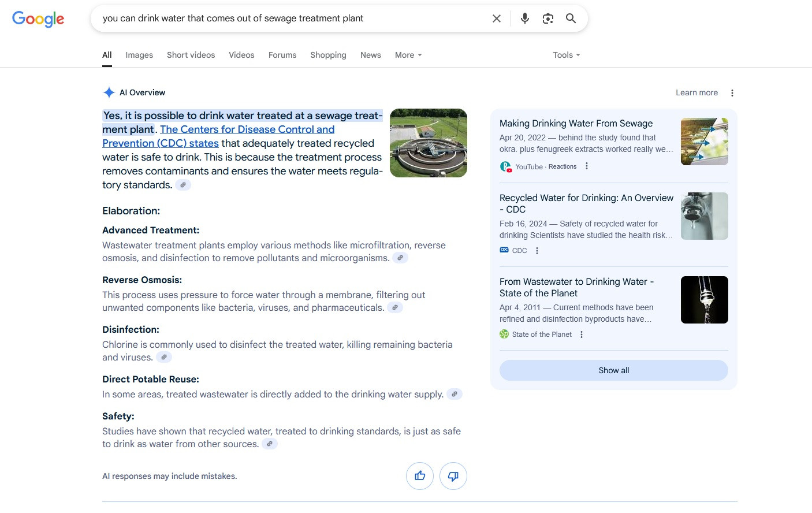Open source link for Direct Potable Reuse
This screenshot has width=812, height=513.
[x=455, y=395]
